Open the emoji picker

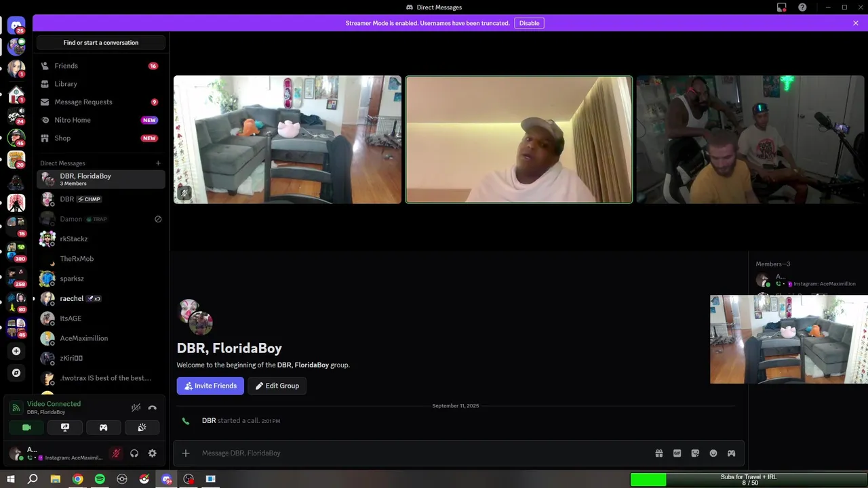click(713, 453)
